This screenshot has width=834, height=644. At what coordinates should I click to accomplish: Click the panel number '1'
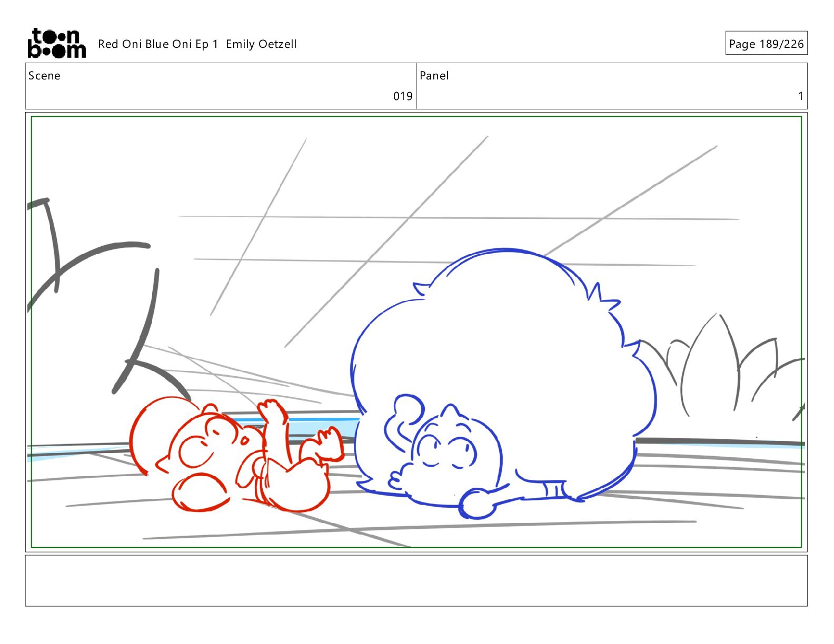800,96
